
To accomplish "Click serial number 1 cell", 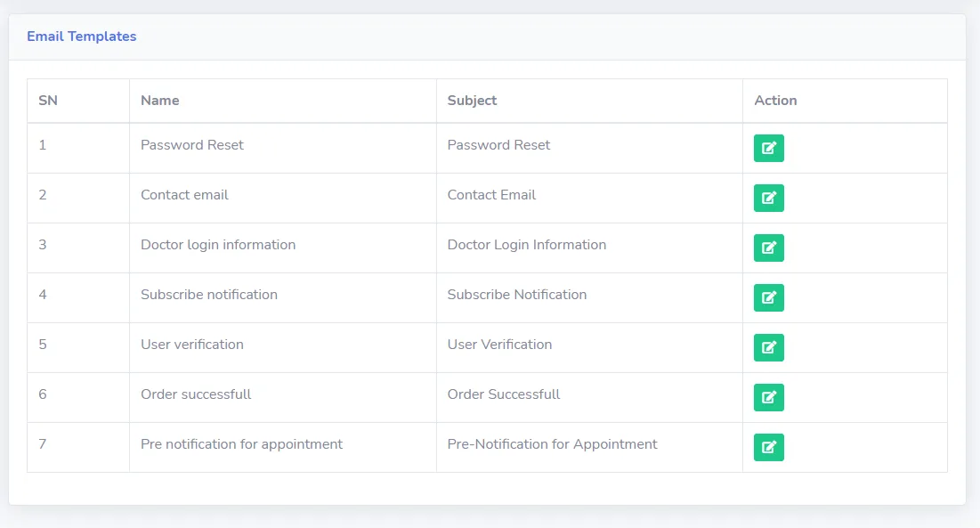I will 78,148.
